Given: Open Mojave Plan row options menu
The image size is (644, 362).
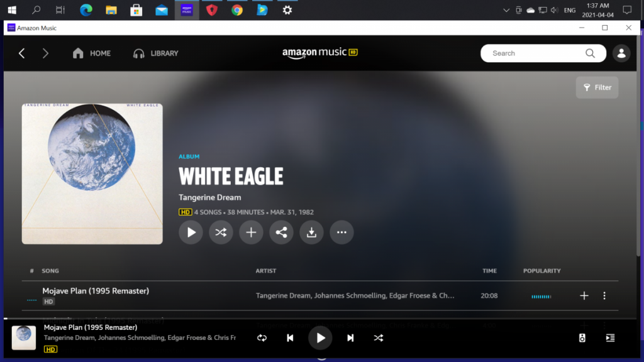Looking at the screenshot, I should pyautogui.click(x=604, y=295).
